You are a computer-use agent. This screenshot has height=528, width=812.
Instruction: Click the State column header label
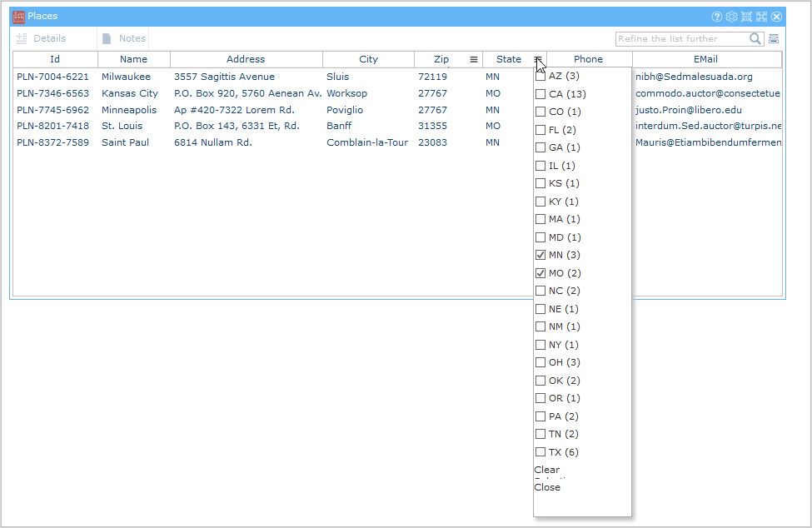[x=509, y=59]
